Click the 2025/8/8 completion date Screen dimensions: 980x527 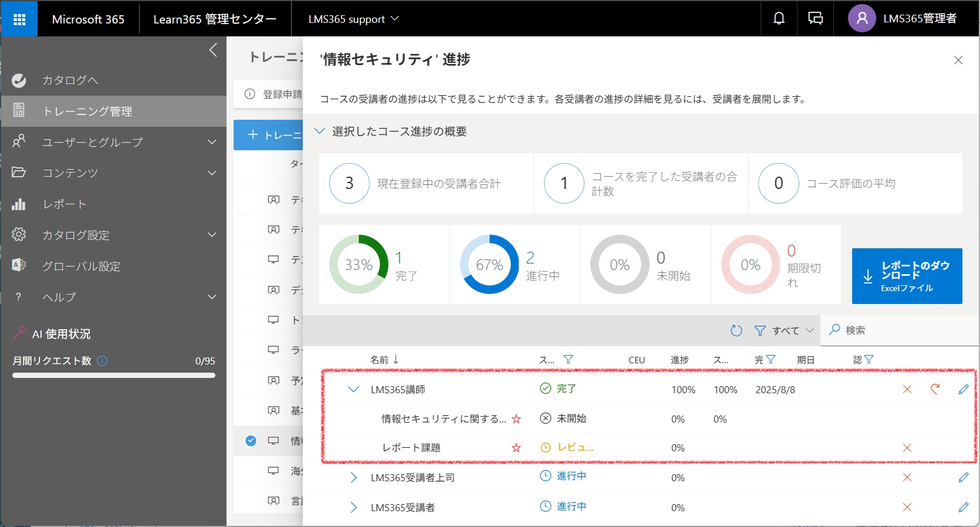click(x=775, y=390)
